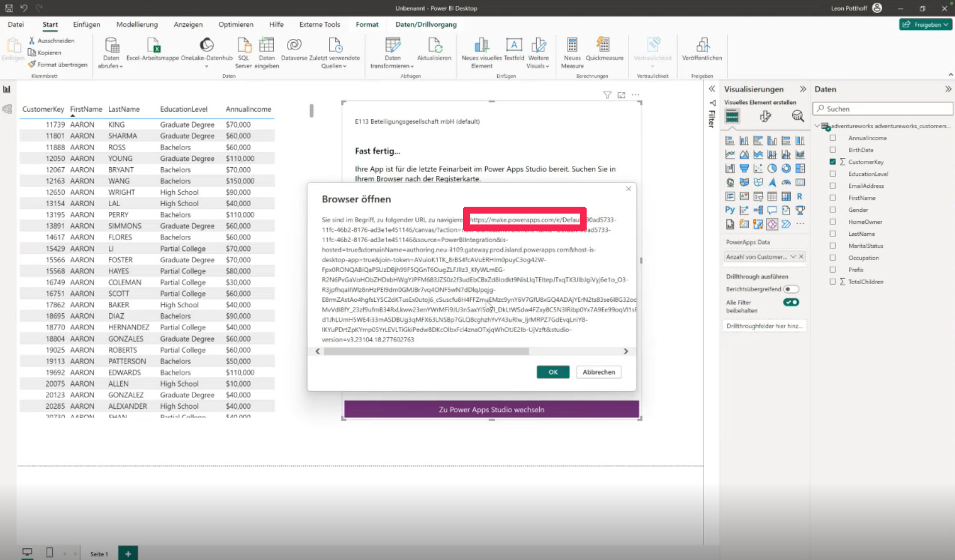This screenshot has height=560, width=955.
Task: Collapse the Daten pane with chevrons
Action: click(x=948, y=89)
